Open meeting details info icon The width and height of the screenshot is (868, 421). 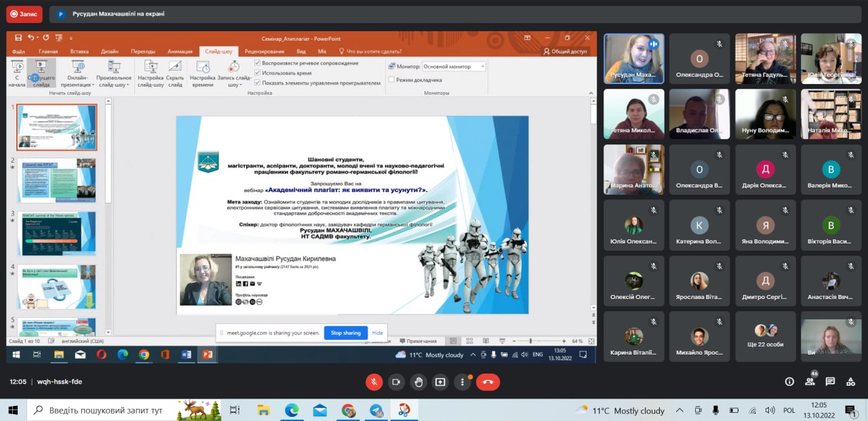tap(789, 382)
